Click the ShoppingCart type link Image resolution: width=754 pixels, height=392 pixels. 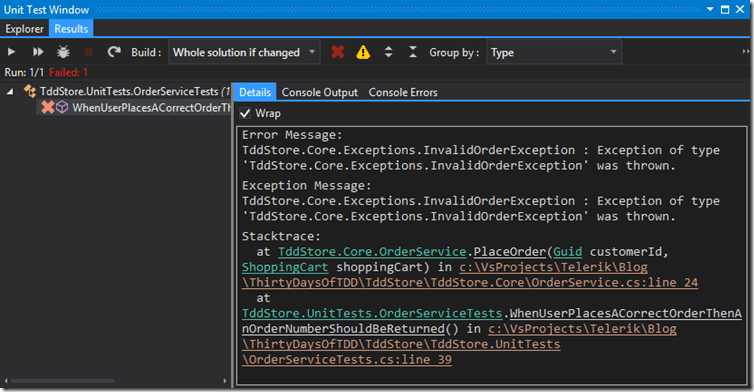(285, 267)
